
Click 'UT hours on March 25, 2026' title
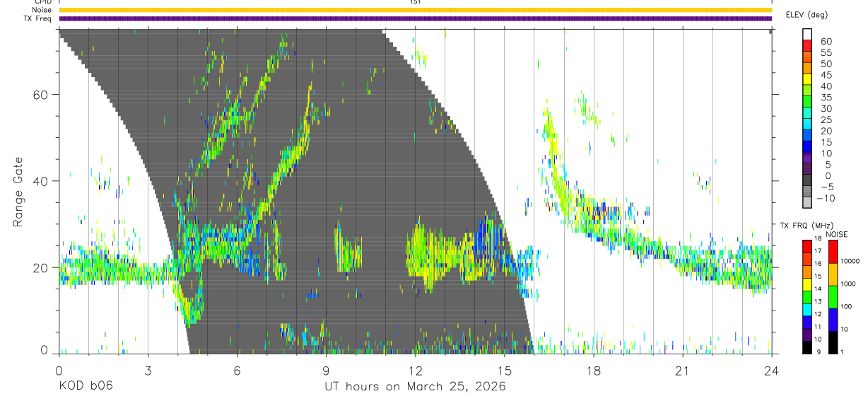(x=415, y=388)
